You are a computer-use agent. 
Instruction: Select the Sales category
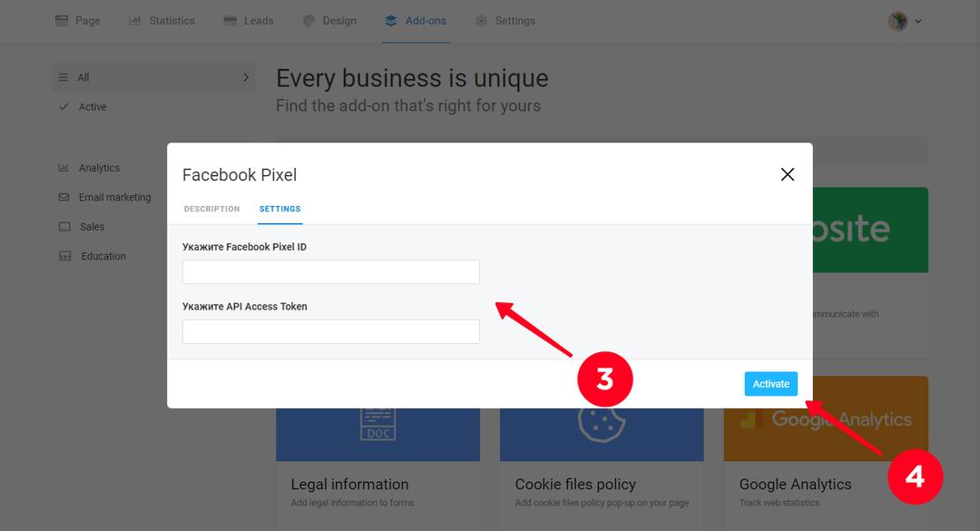point(92,226)
